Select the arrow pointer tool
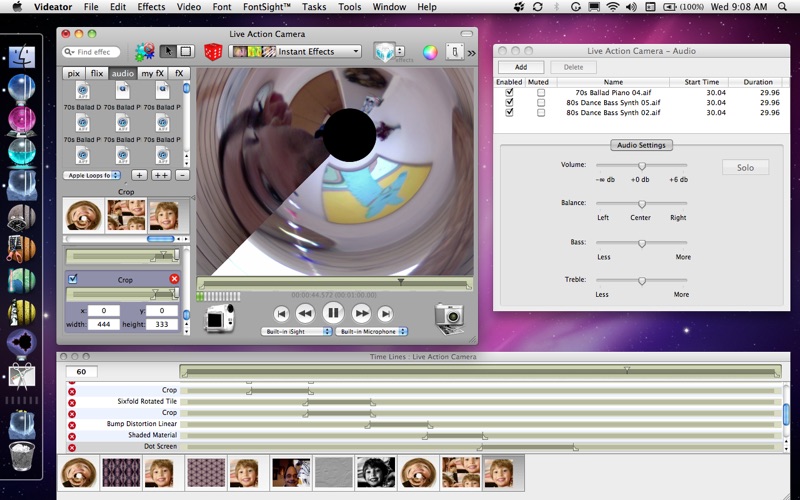 click(168, 51)
